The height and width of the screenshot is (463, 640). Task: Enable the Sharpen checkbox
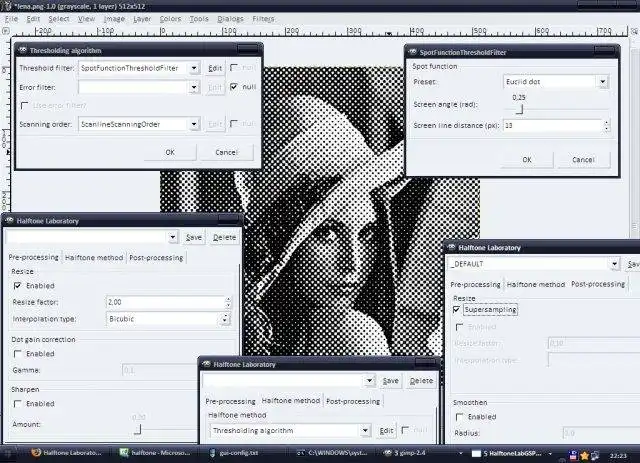click(x=18, y=403)
